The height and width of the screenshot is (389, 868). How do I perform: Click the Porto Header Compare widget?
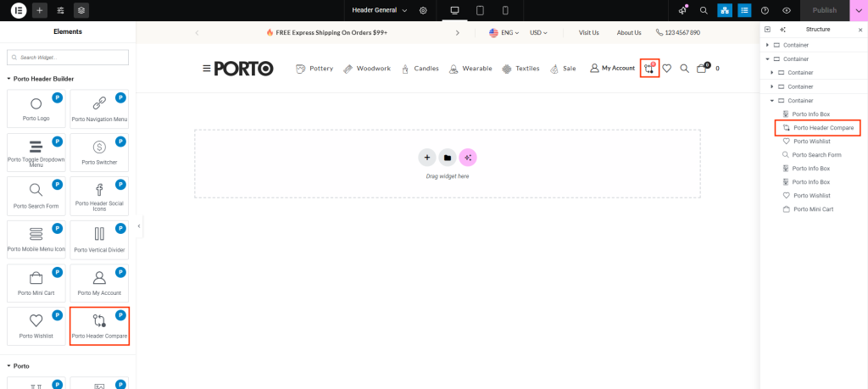pos(99,325)
